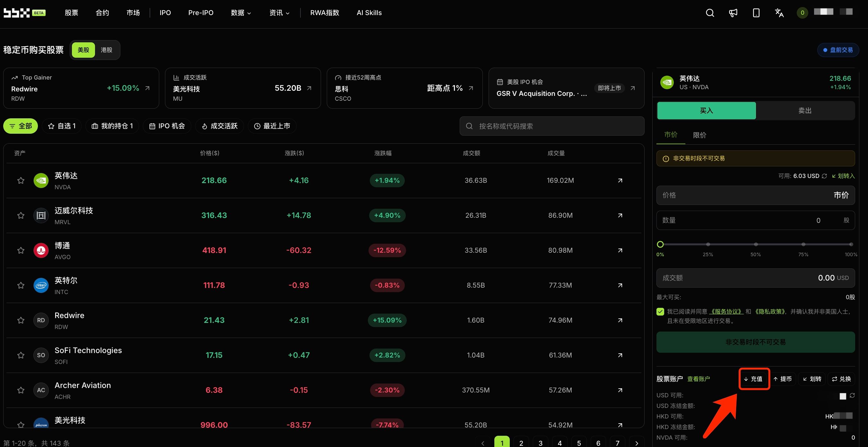
Task: Expand the 数据 dropdown menu
Action: (x=241, y=13)
